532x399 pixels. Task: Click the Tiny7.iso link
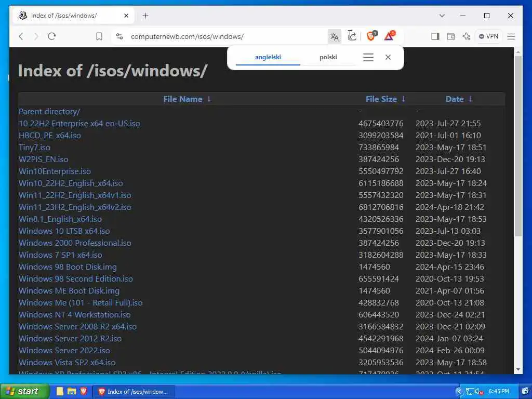point(34,148)
